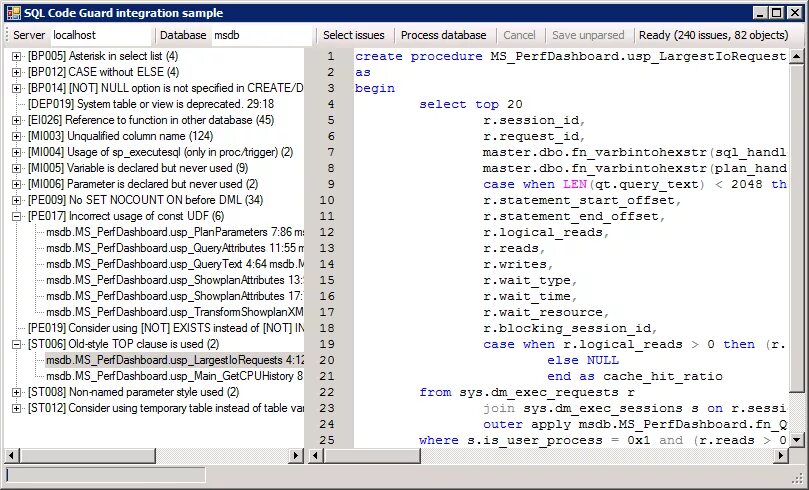Expand the ST012 Consider using temporary table node

tap(17, 408)
